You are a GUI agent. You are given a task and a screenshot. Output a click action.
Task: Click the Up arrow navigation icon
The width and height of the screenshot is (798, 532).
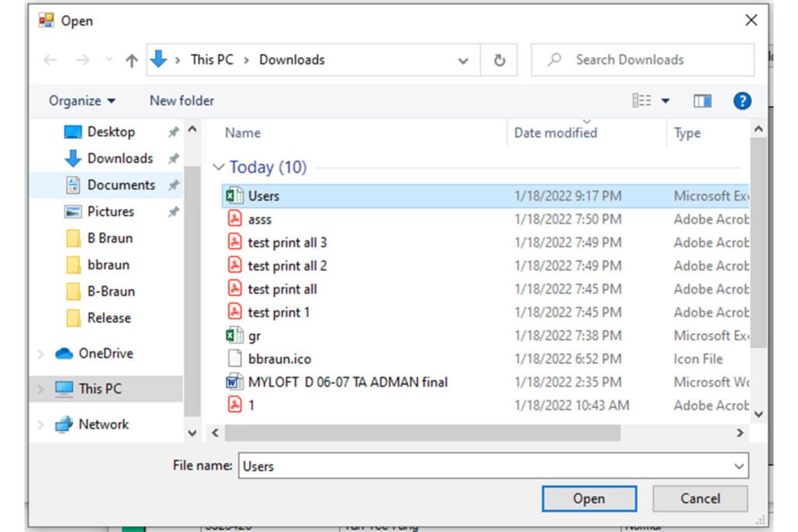[x=132, y=61]
